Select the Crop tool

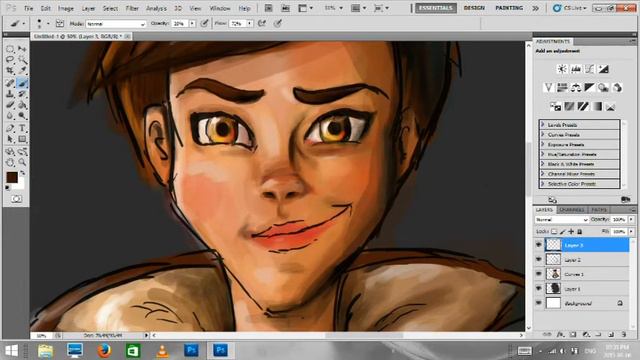(x=10, y=71)
